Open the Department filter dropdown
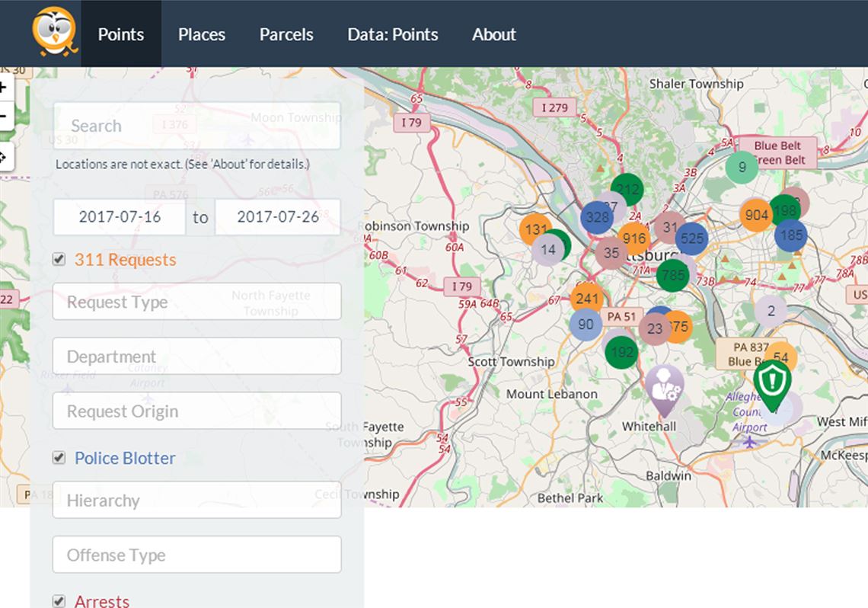Viewport: 868px width, 608px height. click(x=196, y=357)
